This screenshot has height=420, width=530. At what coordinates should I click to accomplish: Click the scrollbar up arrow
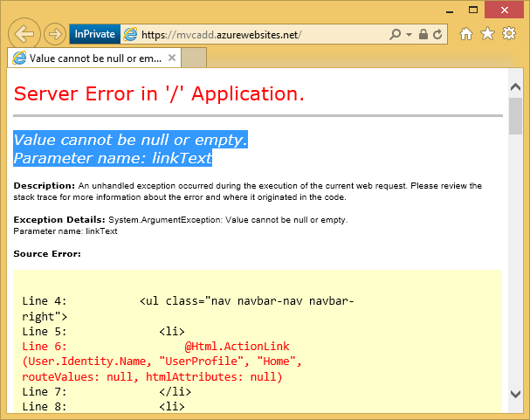(x=515, y=87)
